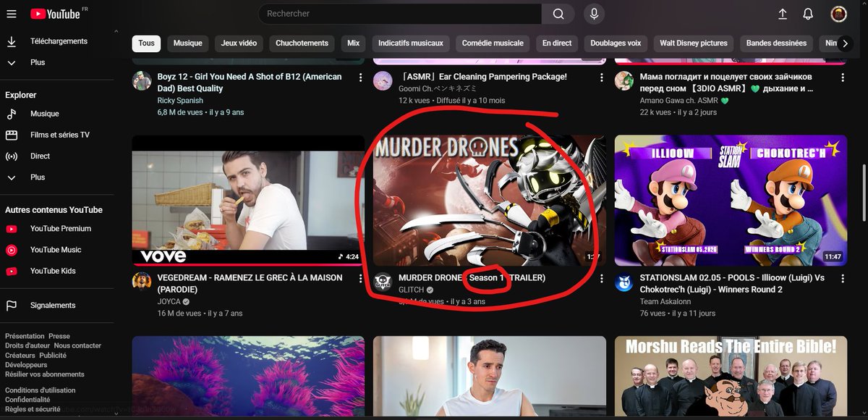Open the Créateurs footer link
868x420 pixels.
(20, 356)
